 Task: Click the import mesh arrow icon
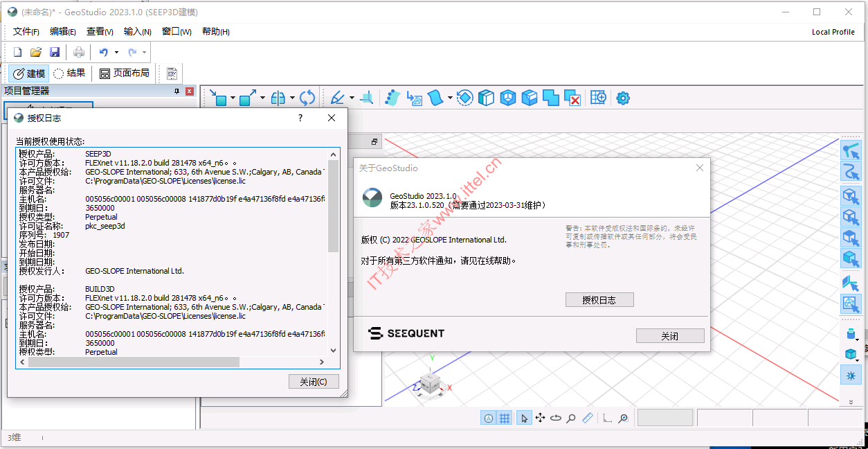(x=414, y=98)
